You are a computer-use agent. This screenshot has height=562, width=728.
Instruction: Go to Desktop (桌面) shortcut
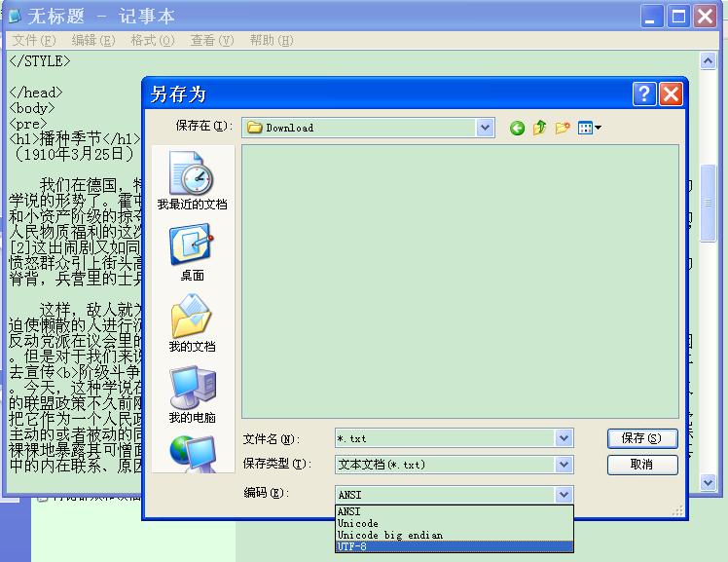click(x=192, y=253)
